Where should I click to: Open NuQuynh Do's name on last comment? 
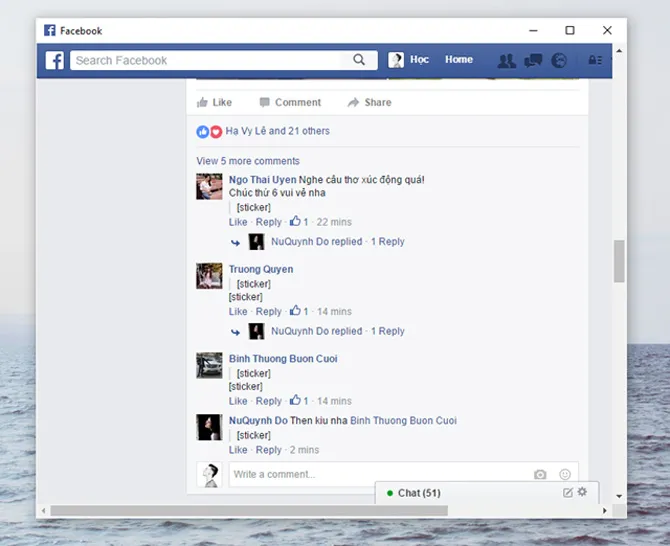click(x=258, y=420)
